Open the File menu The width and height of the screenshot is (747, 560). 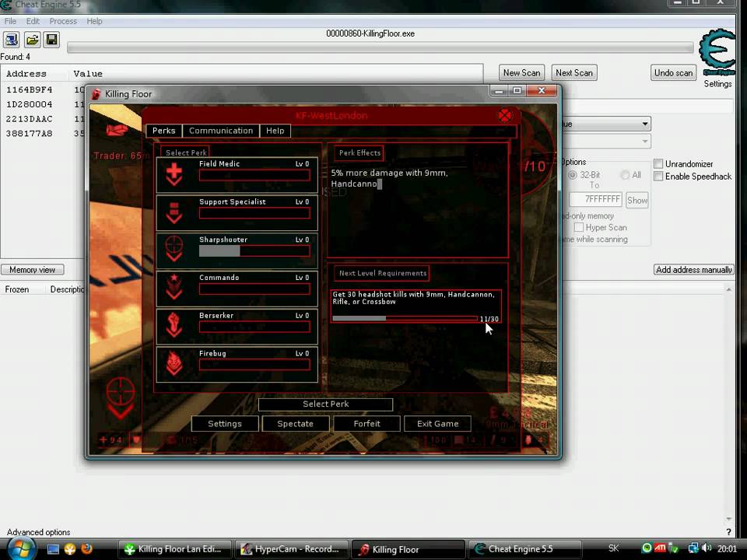coord(10,21)
